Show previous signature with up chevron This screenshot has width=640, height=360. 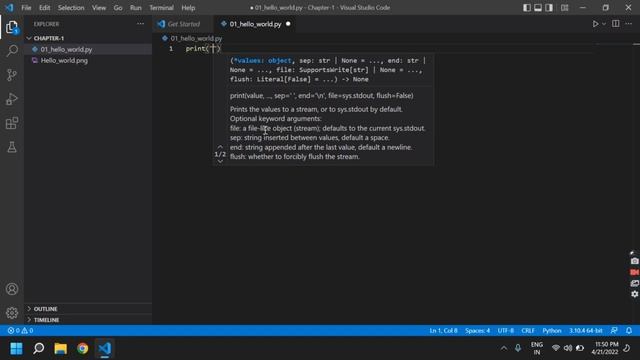pos(220,147)
